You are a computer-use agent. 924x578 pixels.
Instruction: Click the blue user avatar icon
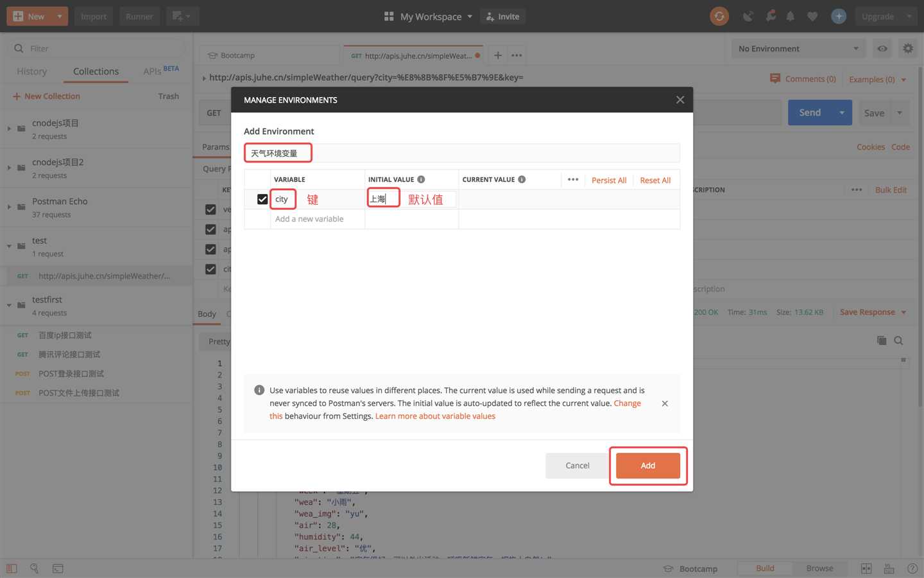[x=839, y=16]
